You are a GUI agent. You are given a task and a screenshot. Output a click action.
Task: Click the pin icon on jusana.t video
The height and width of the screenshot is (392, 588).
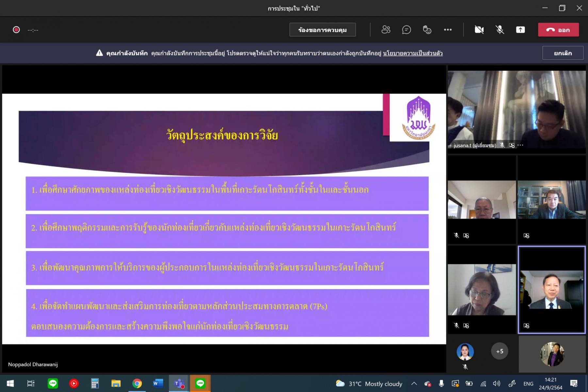pyautogui.click(x=512, y=145)
